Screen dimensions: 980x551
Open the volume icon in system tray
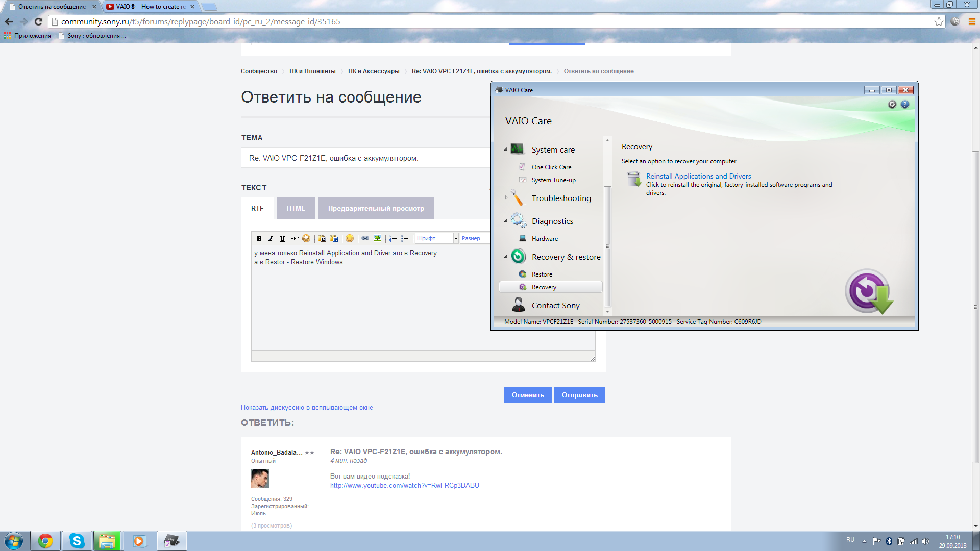(925, 541)
